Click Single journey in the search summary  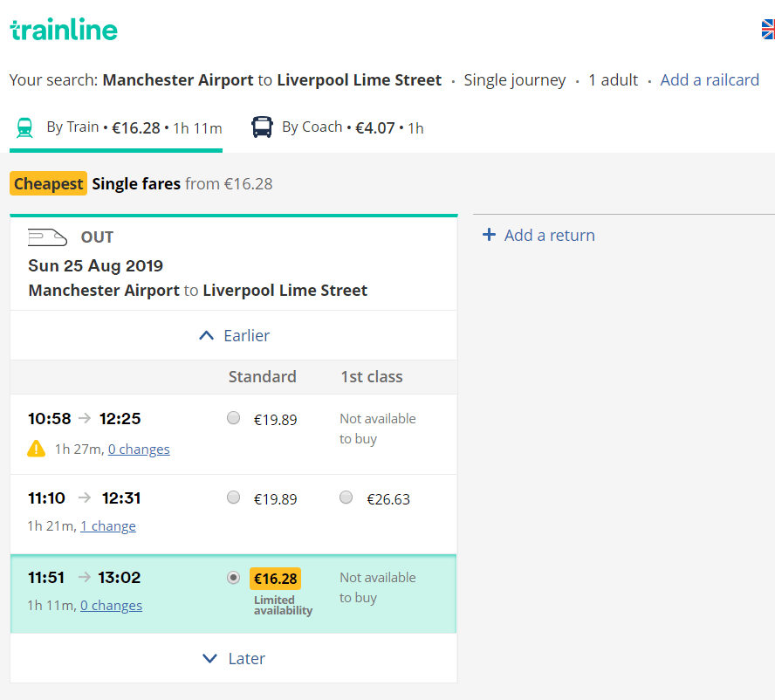tap(515, 79)
